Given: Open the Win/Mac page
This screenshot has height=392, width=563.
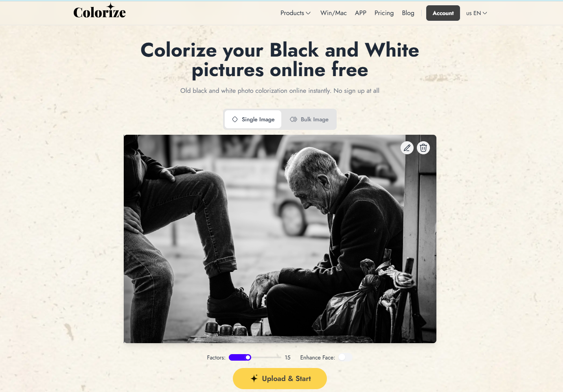Looking at the screenshot, I should (333, 13).
